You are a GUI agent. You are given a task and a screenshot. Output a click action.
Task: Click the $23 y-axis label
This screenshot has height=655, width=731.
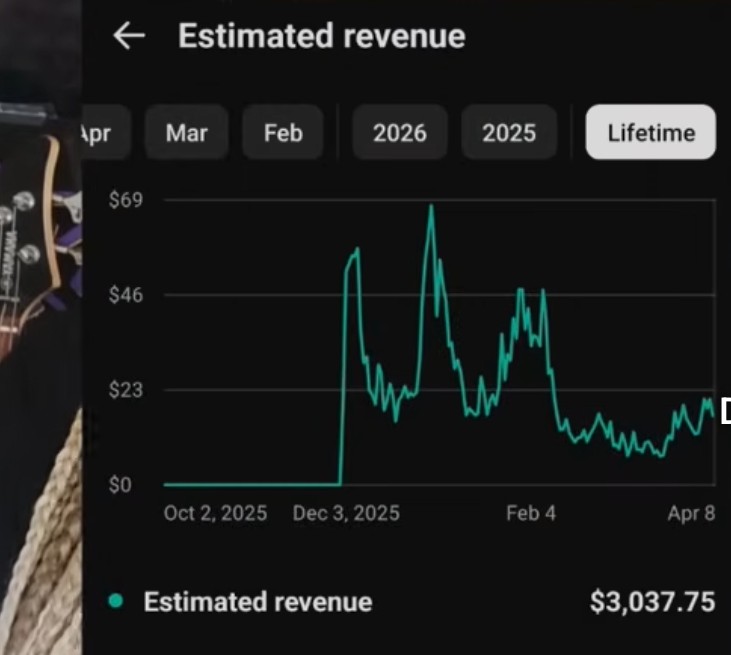tap(125, 390)
